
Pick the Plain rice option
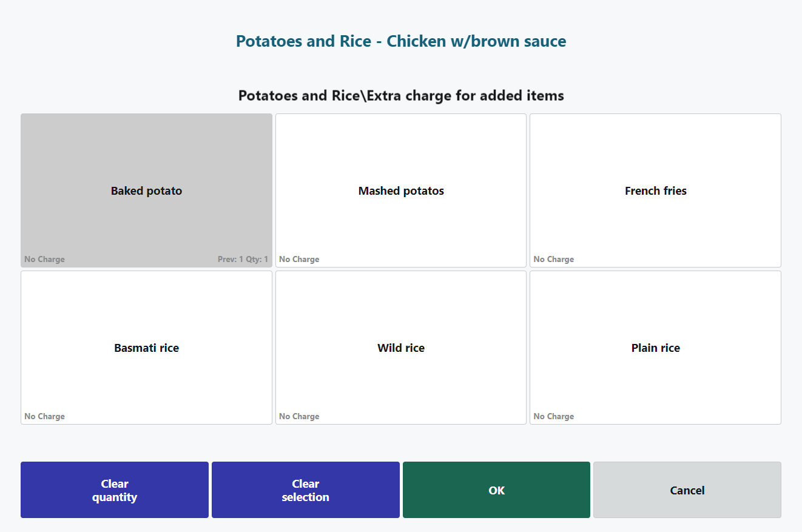tap(655, 348)
